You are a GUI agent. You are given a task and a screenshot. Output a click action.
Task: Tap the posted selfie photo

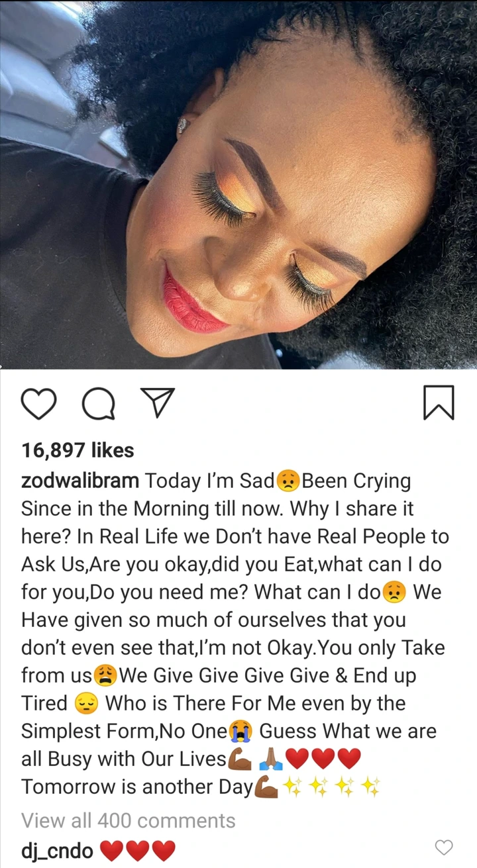pos(238,184)
